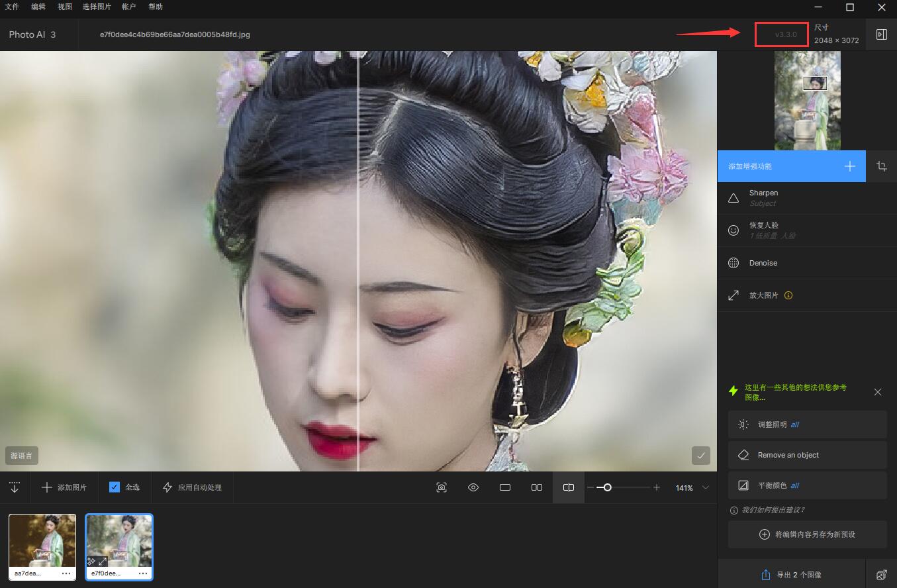Toggle the 全选 select-all checkbox
This screenshot has height=588, width=897.
pyautogui.click(x=115, y=487)
